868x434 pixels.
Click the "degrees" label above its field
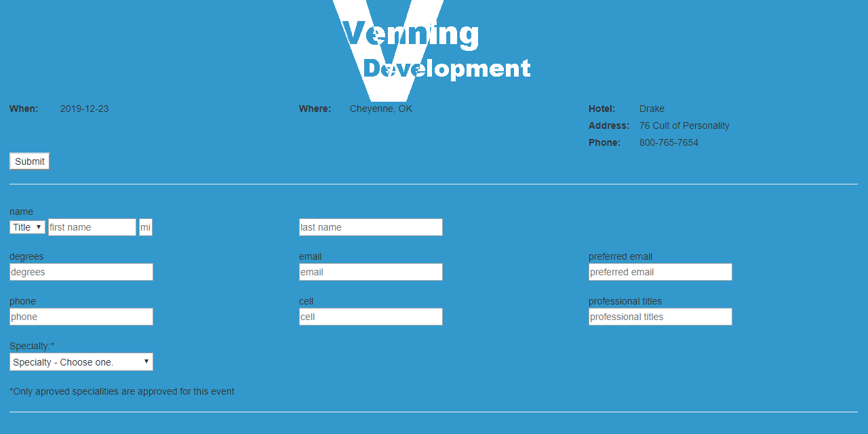coord(26,256)
